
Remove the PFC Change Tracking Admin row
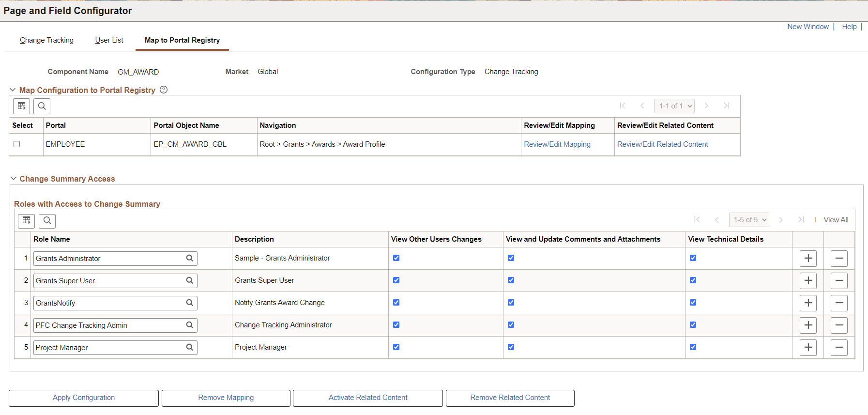point(838,325)
